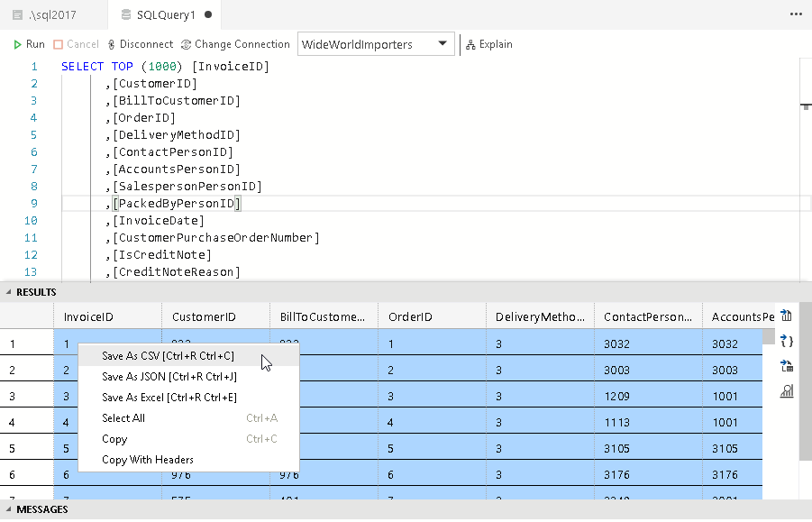Choose Copy With Headers from context menu
Image resolution: width=812 pixels, height=522 pixels.
click(148, 460)
